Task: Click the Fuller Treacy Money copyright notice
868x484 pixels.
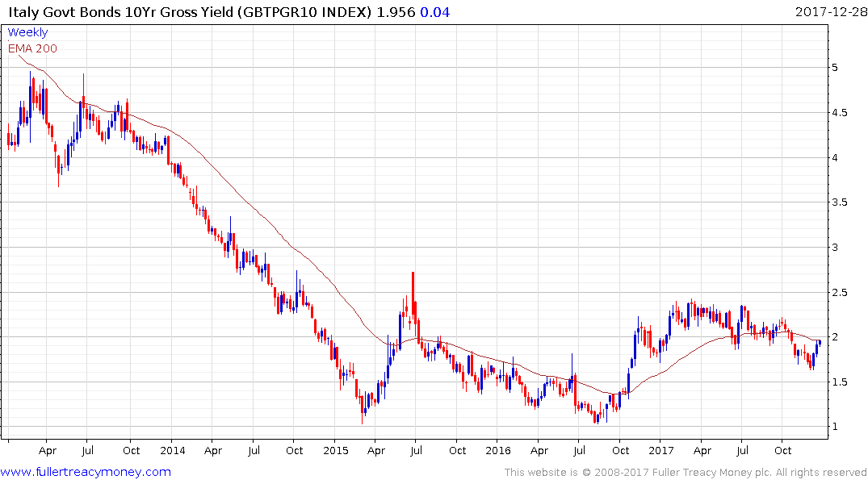Action: tap(686, 473)
